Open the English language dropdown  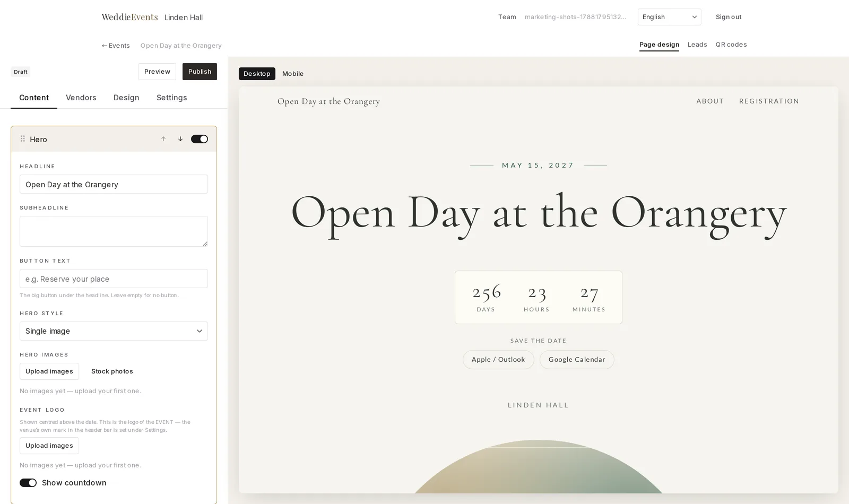pyautogui.click(x=669, y=17)
